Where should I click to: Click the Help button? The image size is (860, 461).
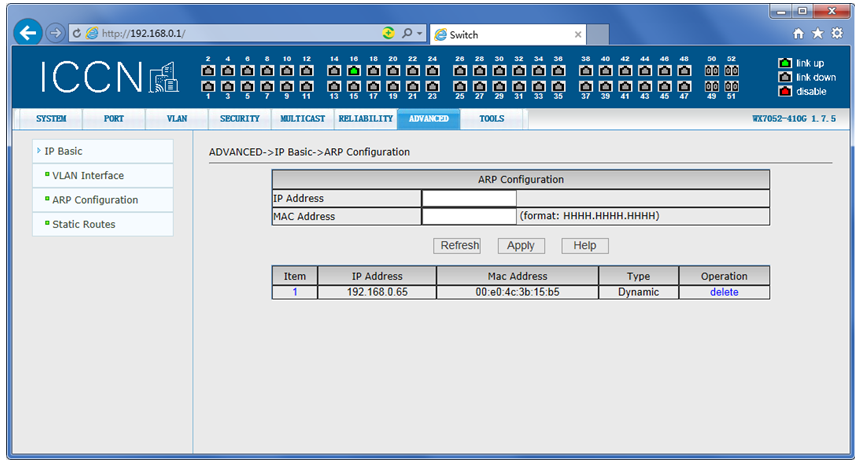click(x=585, y=246)
